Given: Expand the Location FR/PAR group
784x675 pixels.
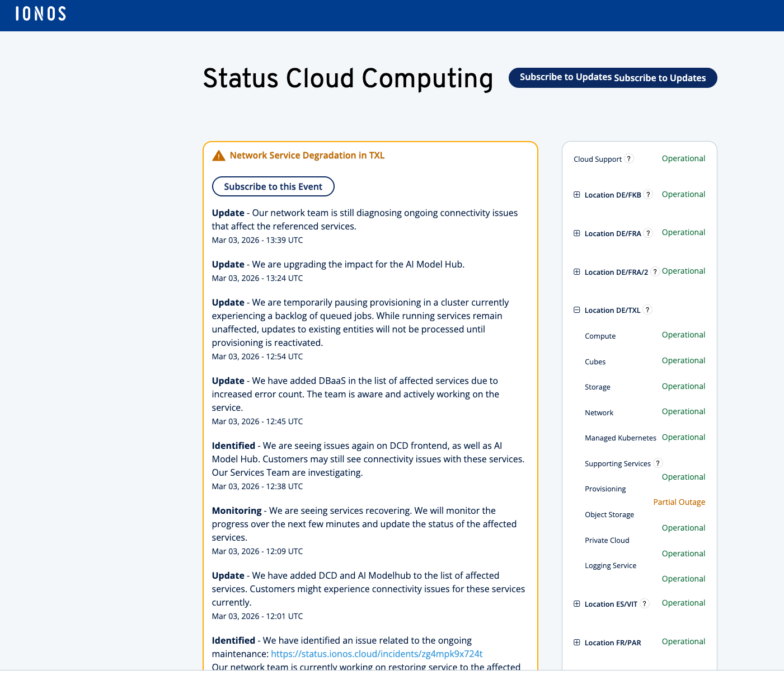Looking at the screenshot, I should coord(577,643).
